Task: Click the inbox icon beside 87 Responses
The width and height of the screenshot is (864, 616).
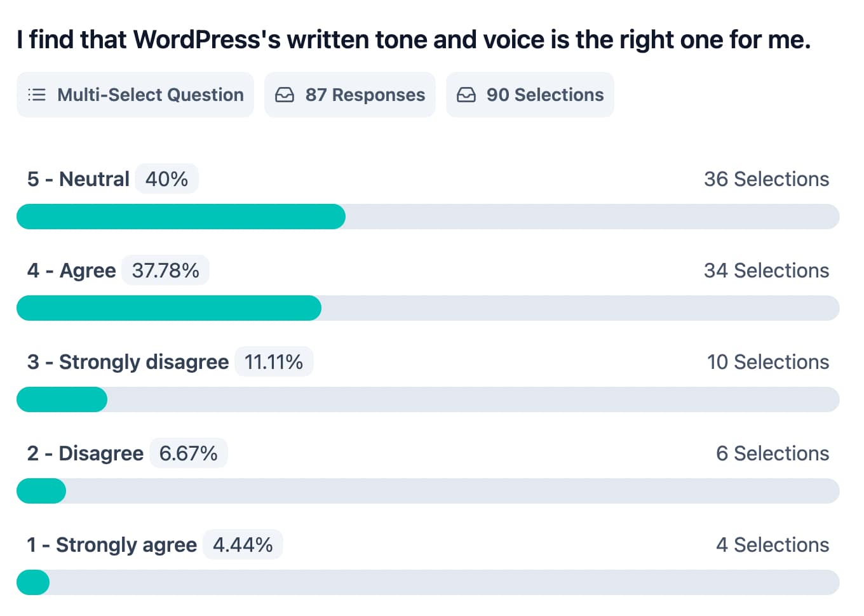Action: point(285,95)
